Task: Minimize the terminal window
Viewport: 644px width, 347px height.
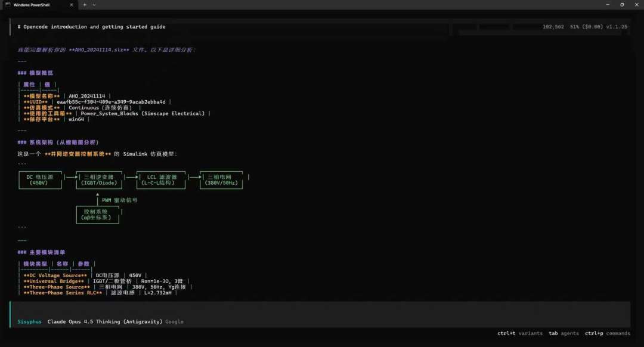Action: tap(608, 5)
